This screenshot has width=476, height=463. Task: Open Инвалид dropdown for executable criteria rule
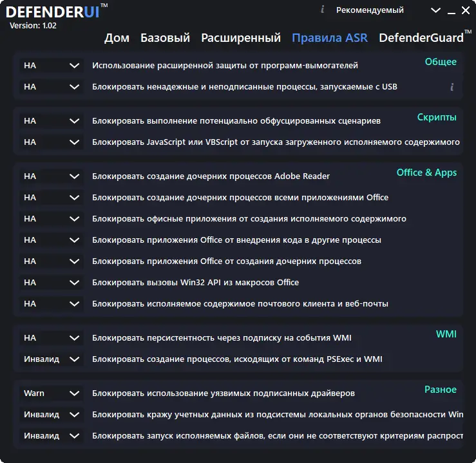(x=52, y=436)
